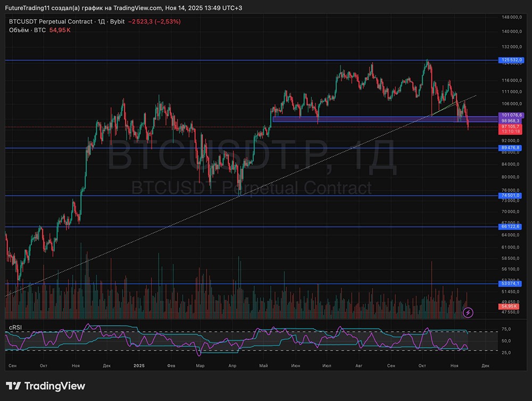Click the purple lightning bolt icon
The height and width of the screenshot is (401, 532).
tap(468, 313)
